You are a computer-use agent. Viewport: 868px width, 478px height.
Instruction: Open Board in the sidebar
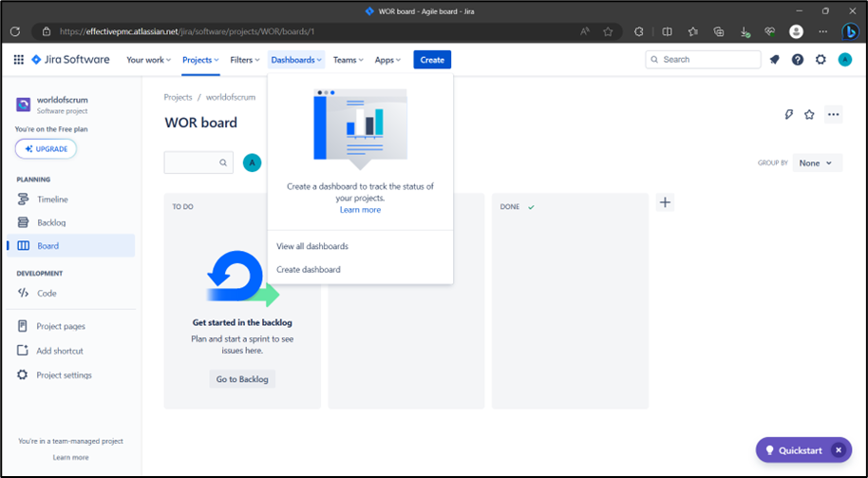(x=71, y=246)
